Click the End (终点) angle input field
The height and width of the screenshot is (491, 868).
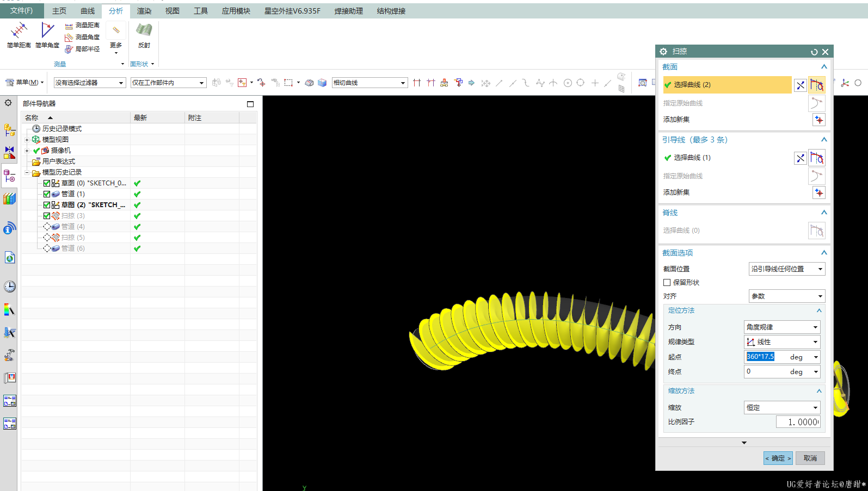[765, 372]
